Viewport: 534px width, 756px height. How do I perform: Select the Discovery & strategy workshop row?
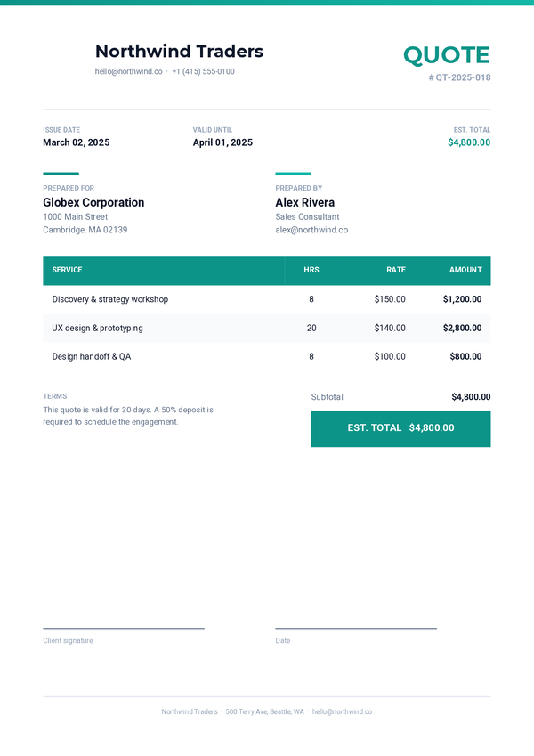point(266,299)
